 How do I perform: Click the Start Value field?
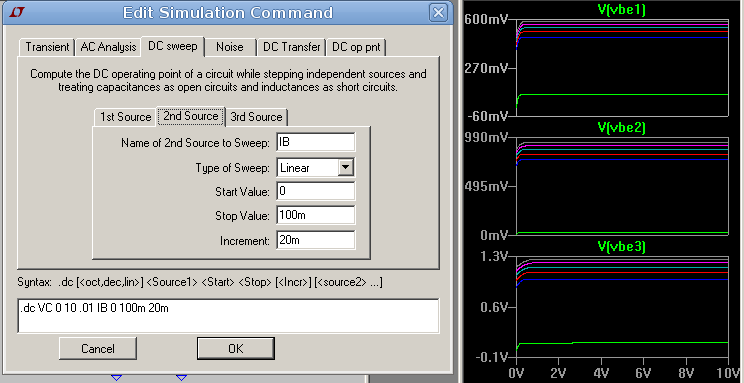pyautogui.click(x=316, y=191)
